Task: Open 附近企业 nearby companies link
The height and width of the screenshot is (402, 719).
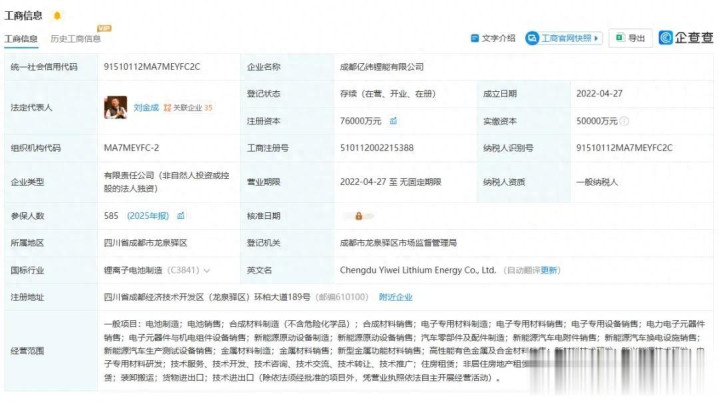Action: (395, 297)
